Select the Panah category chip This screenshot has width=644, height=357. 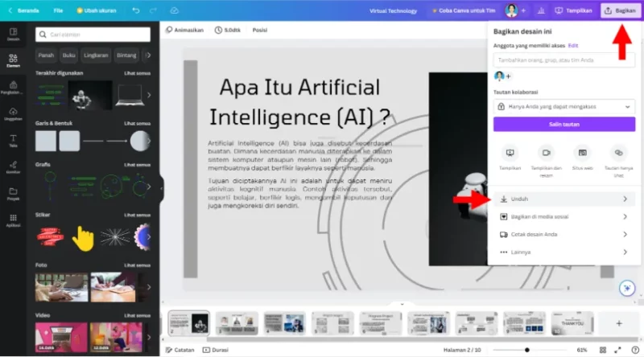(x=46, y=55)
